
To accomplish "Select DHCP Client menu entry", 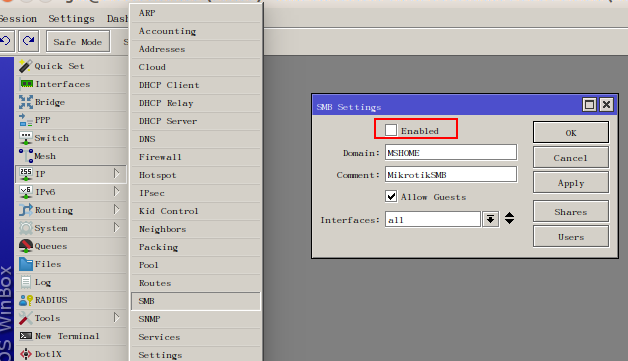I will [x=196, y=85].
